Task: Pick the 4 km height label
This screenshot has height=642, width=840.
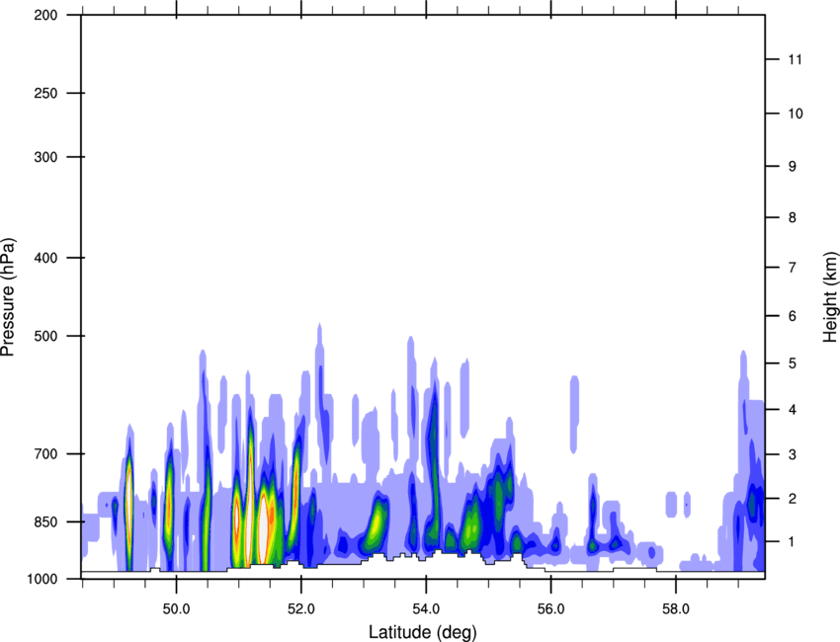Action: (793, 410)
